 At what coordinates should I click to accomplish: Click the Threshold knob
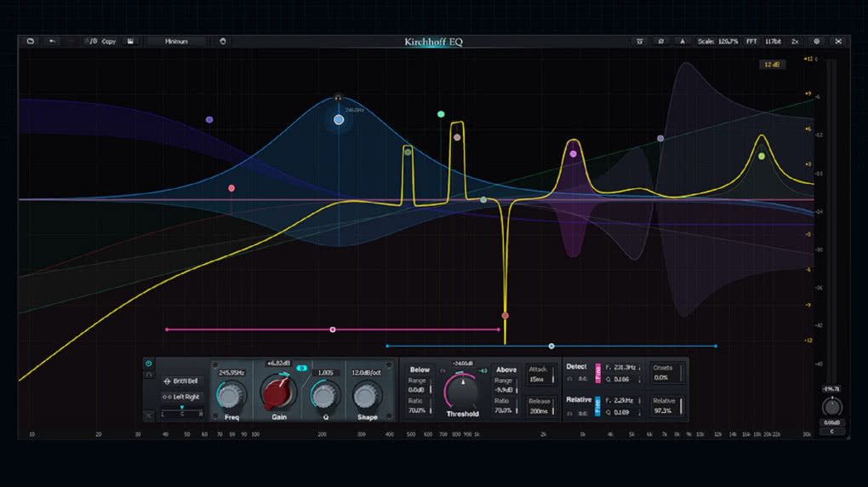point(462,391)
